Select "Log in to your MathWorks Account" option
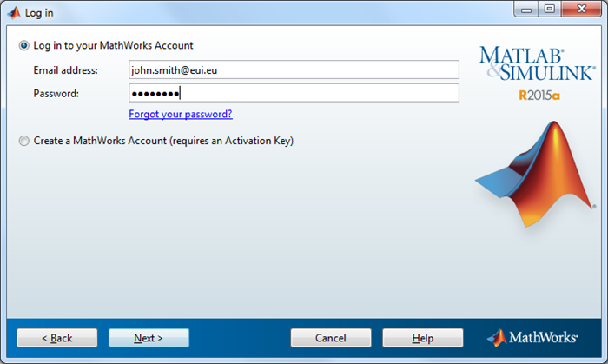608x364 pixels. 23,45
